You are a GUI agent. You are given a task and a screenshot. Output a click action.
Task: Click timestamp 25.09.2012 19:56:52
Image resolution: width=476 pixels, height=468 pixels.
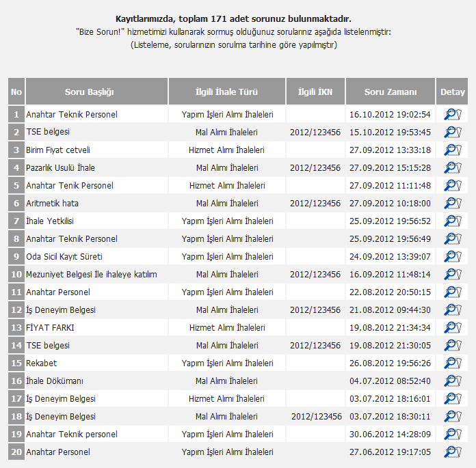(390, 221)
